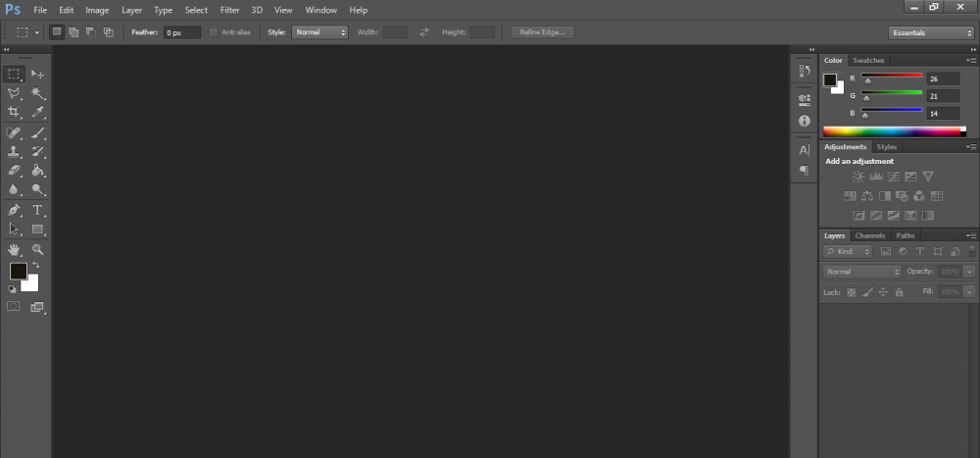This screenshot has height=458, width=980.
Task: Add a Brightness/Contrast adjustment
Action: coord(858,178)
